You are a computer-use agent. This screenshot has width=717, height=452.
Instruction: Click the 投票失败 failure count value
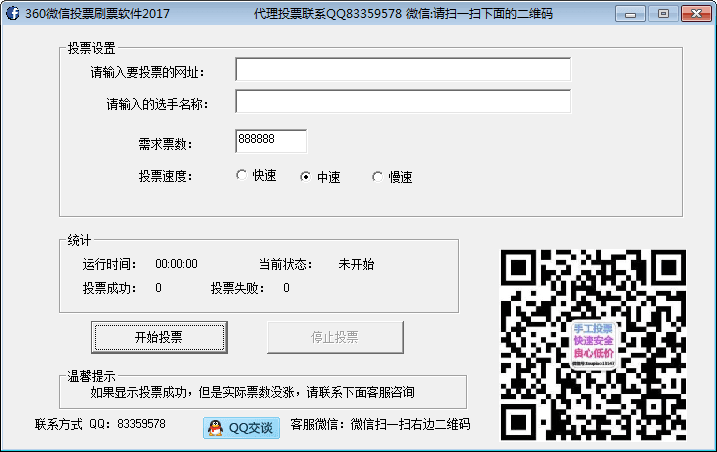coord(286,288)
